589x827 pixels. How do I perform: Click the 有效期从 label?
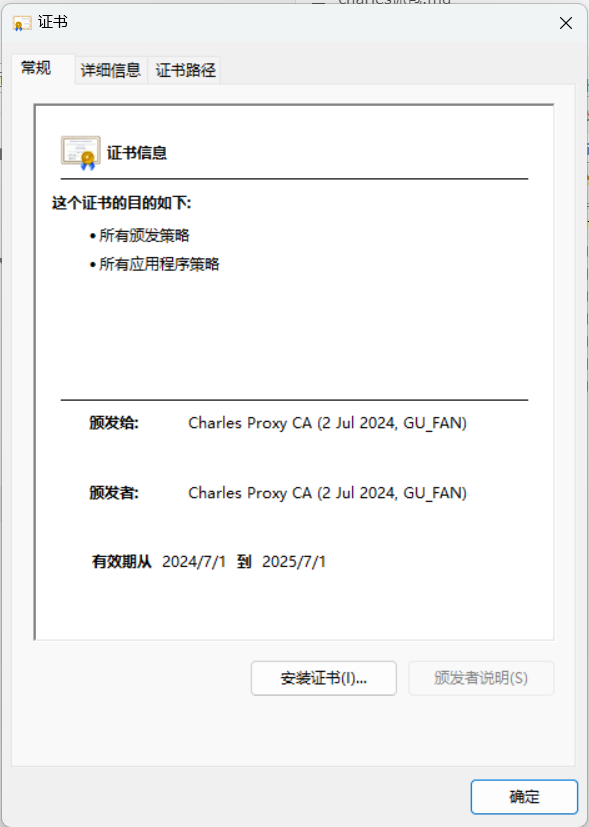click(x=122, y=562)
